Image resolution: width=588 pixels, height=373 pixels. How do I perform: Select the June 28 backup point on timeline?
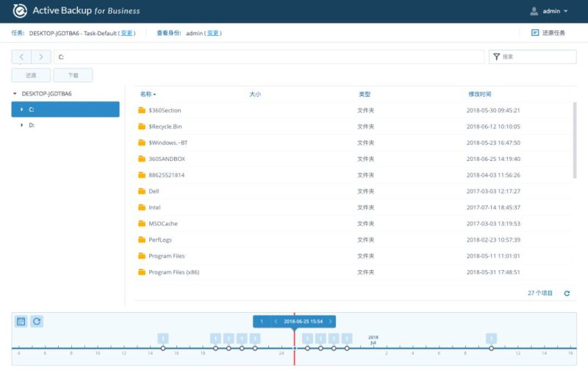[334, 348]
